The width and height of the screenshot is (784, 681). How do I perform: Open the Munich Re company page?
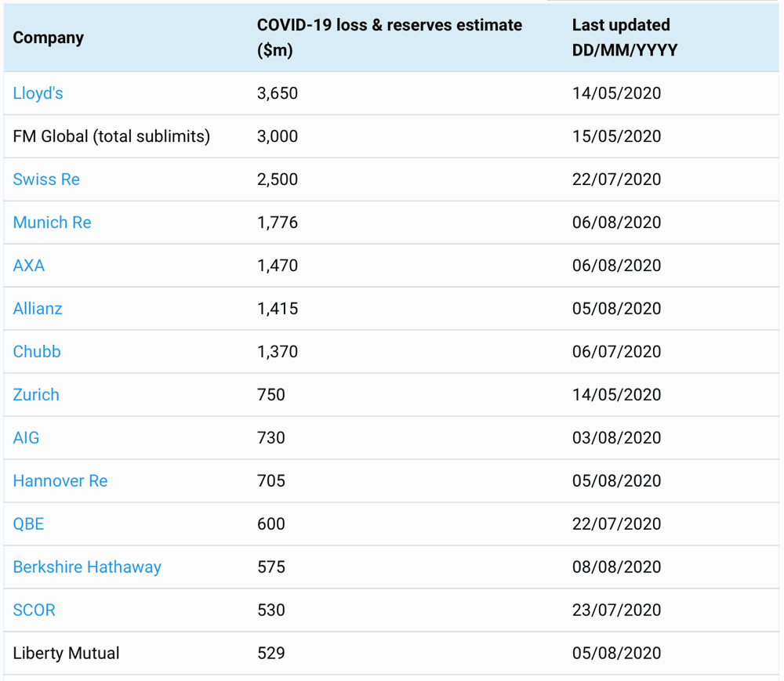[52, 223]
